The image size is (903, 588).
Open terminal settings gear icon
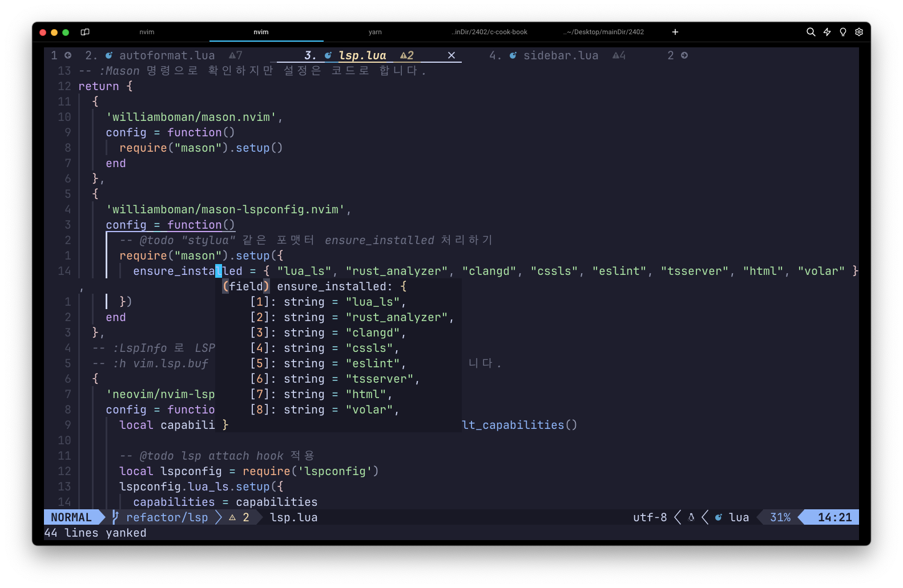[859, 32]
